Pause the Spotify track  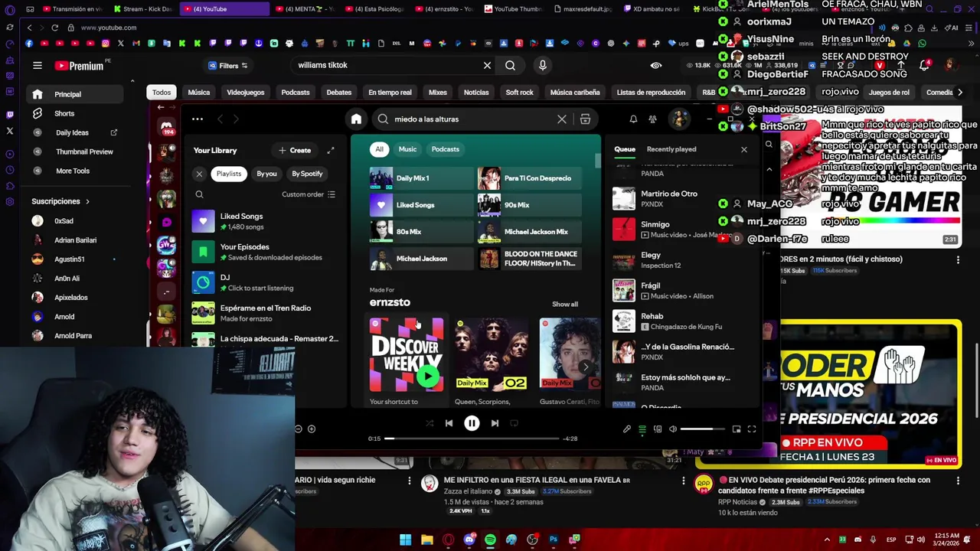coord(472,423)
